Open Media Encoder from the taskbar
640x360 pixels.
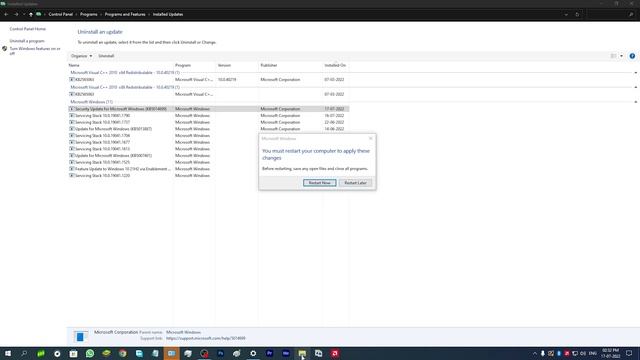tap(286, 353)
